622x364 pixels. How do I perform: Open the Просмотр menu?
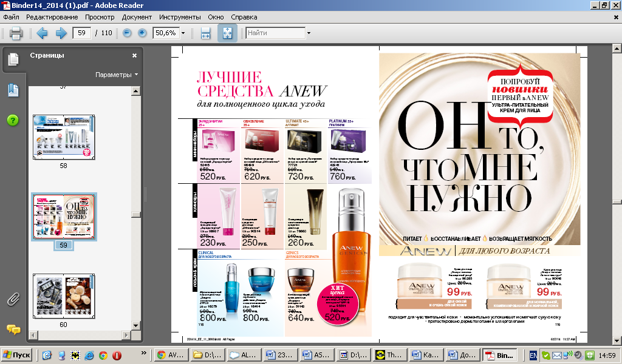click(x=100, y=17)
